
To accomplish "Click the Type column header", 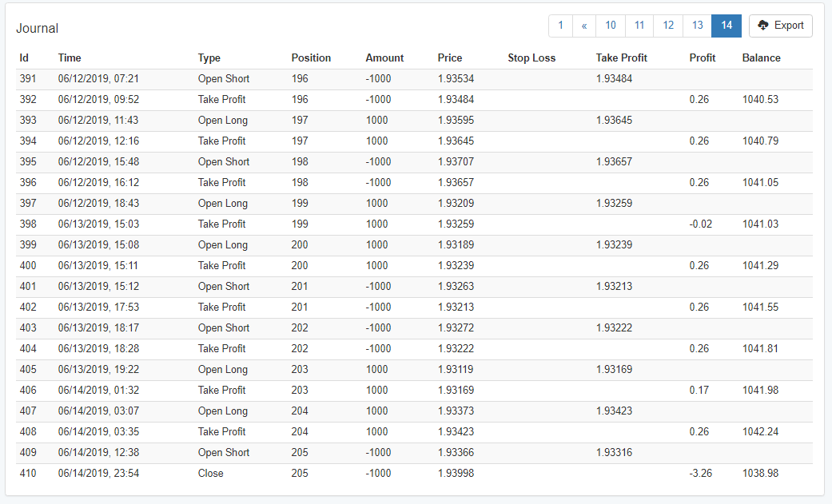I will [209, 58].
